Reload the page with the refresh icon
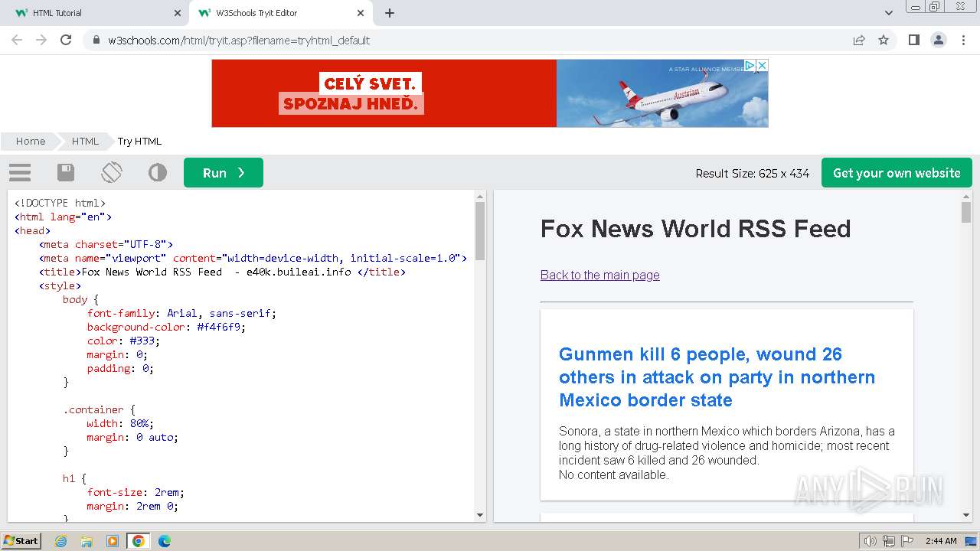 click(x=66, y=40)
